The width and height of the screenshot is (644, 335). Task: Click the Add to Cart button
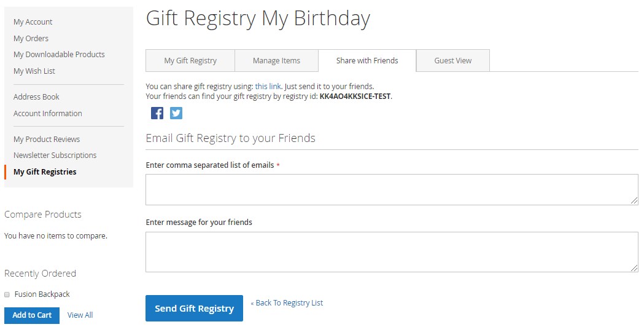(32, 315)
